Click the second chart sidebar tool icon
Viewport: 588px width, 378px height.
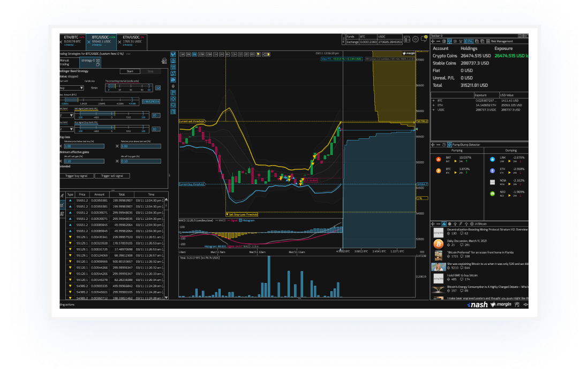pos(173,61)
